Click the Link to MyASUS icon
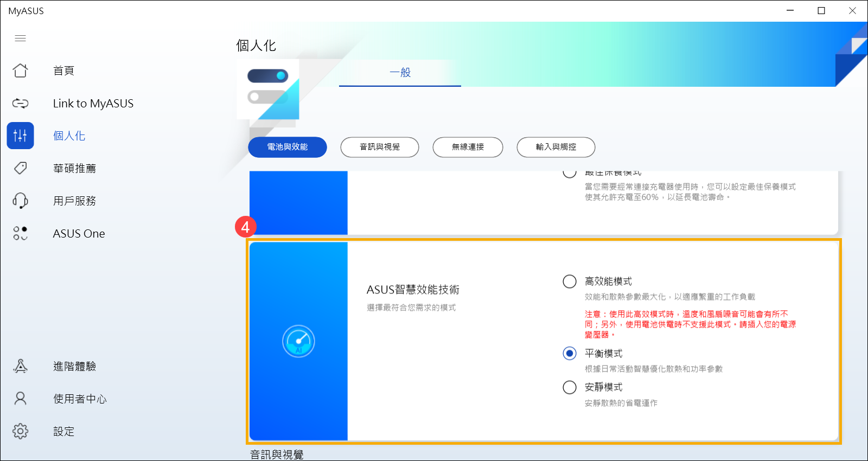The height and width of the screenshot is (461, 868). (20, 103)
